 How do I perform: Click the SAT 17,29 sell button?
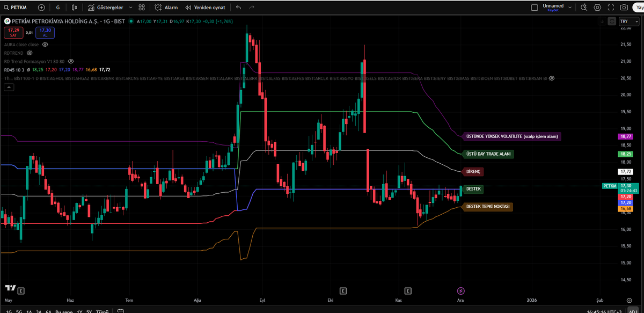pos(13,32)
